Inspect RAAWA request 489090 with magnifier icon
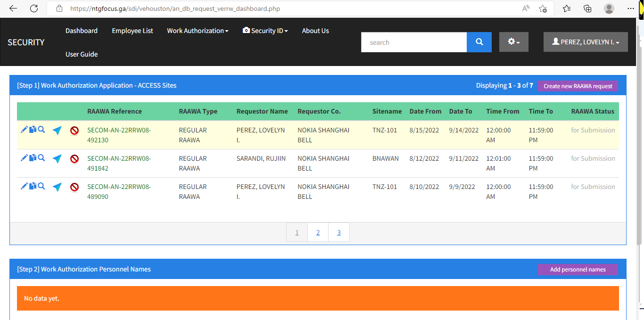The image size is (644, 320). pyautogui.click(x=41, y=186)
